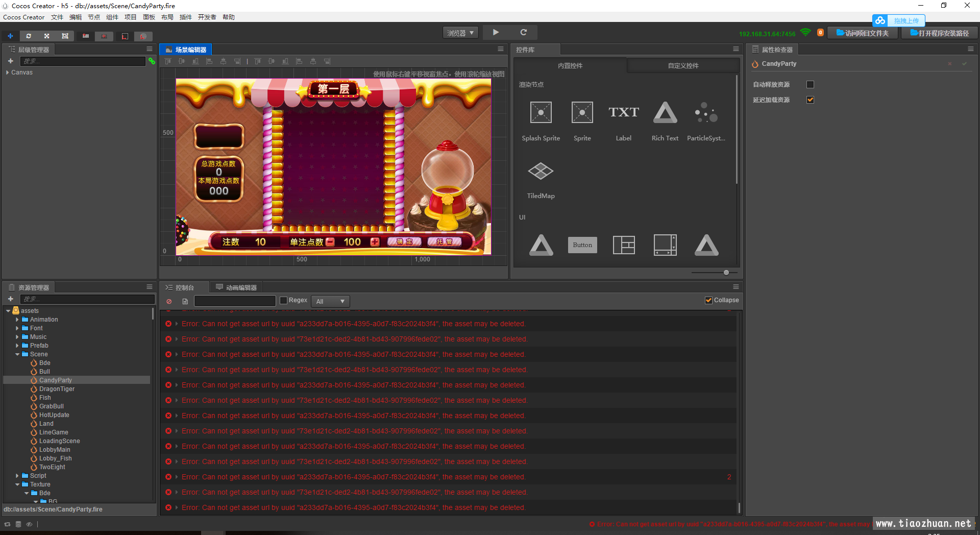Toggle the Collapse checkbox in console
980x535 pixels.
tap(708, 300)
